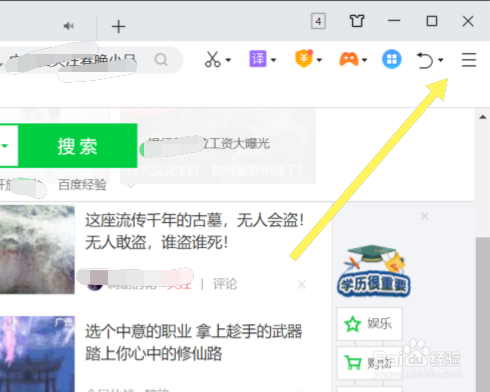Click the 学历很重要 graduation cap banner
Viewport: 490px width, 392px height.
(374, 271)
